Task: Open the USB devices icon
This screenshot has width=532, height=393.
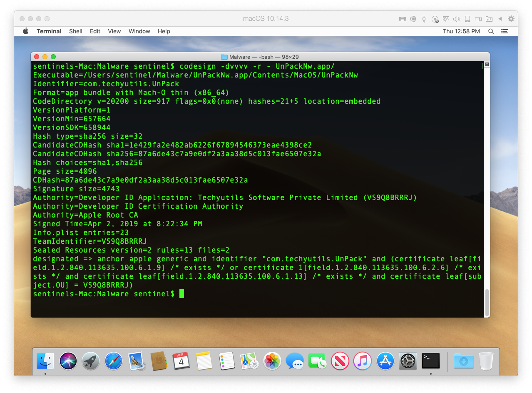Action: pyautogui.click(x=424, y=19)
